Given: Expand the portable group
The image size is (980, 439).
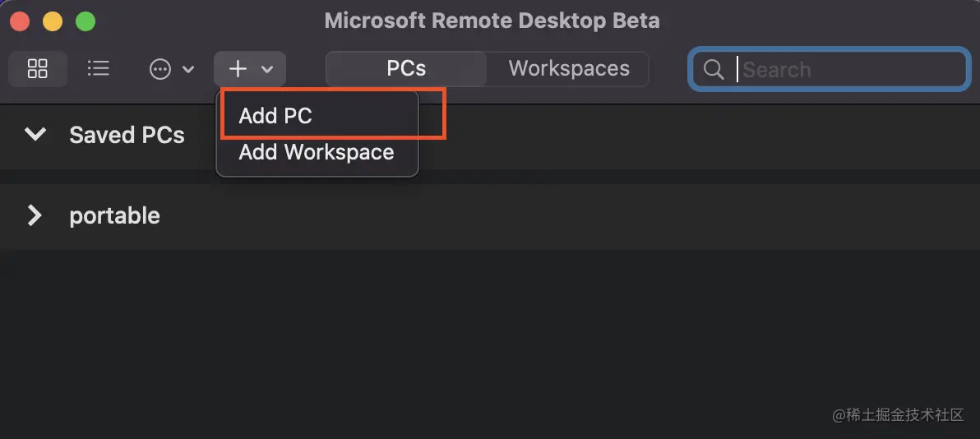Looking at the screenshot, I should click(x=35, y=215).
